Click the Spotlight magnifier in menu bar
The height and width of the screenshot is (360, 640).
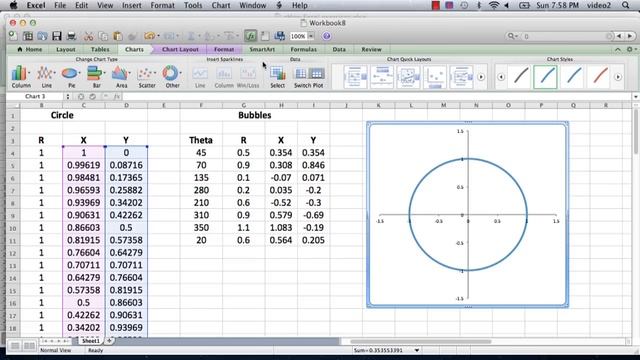click(x=625, y=5)
